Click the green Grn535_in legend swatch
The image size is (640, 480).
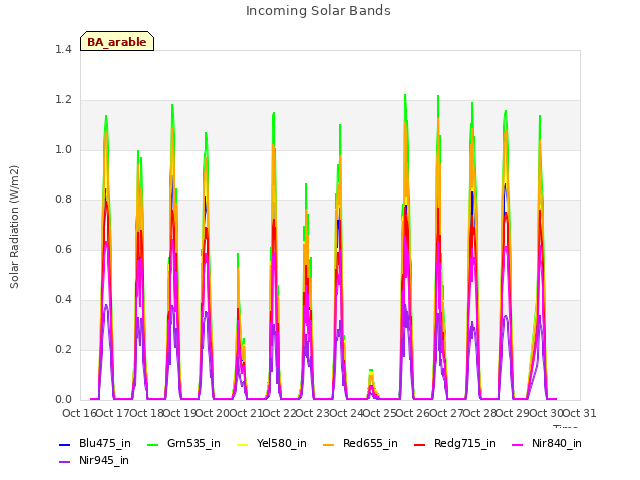(x=152, y=444)
